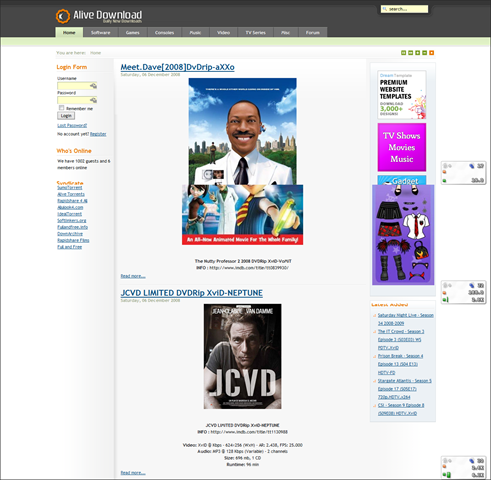
Task: Click the JCVD movie poster thumbnail
Action: [243, 356]
